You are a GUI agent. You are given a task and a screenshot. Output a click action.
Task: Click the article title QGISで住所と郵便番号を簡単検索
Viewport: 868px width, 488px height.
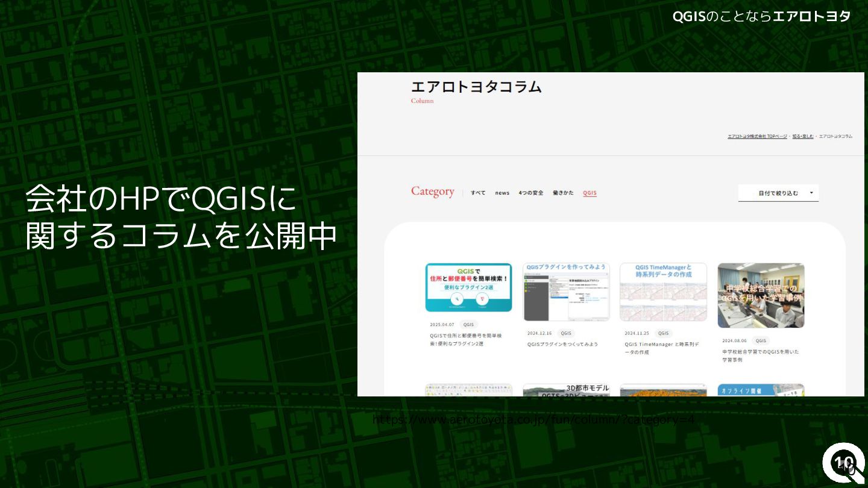pos(466,339)
